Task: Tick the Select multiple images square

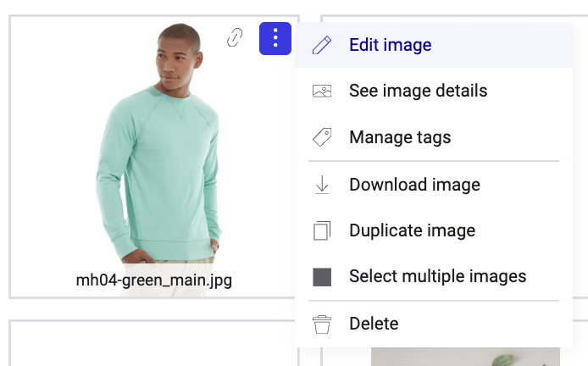Action: pyautogui.click(x=322, y=277)
